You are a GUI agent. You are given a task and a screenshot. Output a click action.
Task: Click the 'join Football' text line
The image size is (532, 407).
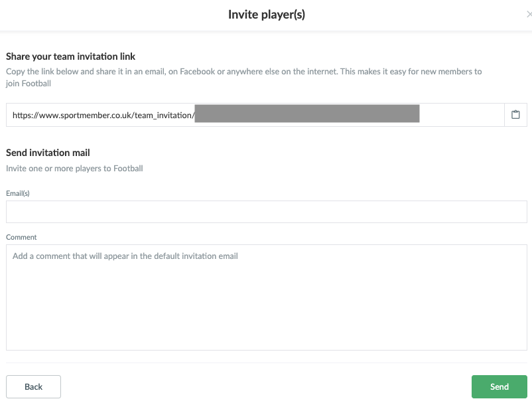tap(29, 84)
